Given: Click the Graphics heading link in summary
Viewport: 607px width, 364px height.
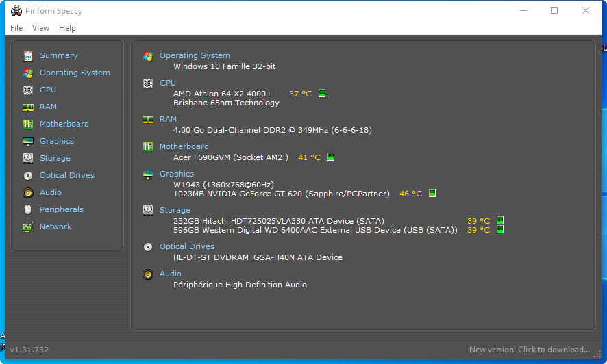Looking at the screenshot, I should pyautogui.click(x=177, y=174).
